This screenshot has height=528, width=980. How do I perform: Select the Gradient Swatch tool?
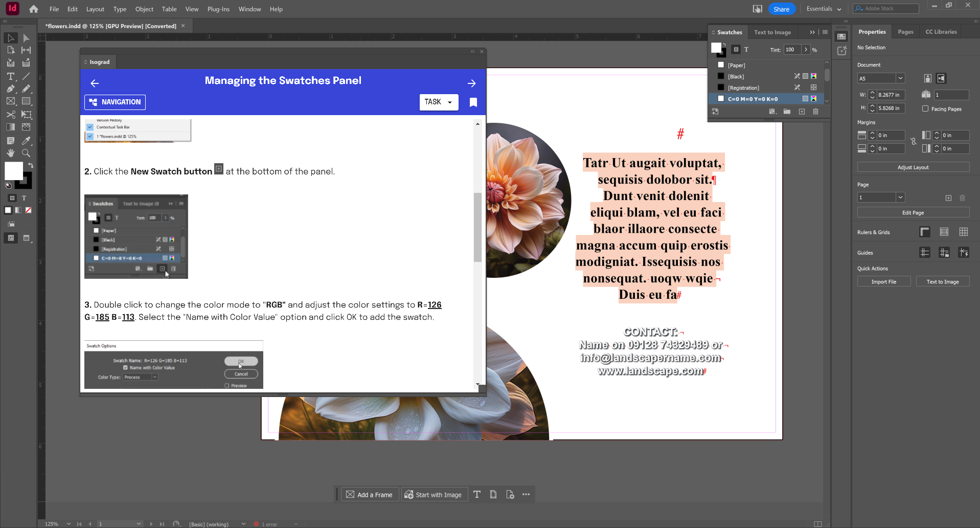coord(10,127)
